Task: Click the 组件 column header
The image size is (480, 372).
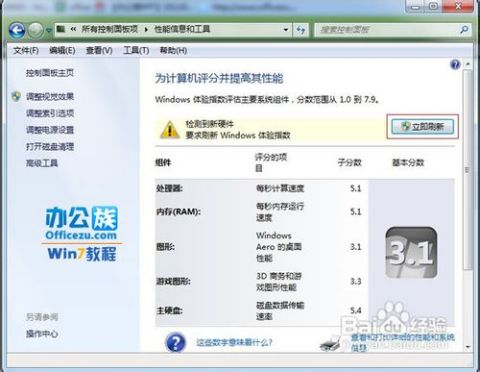Action: [x=163, y=163]
